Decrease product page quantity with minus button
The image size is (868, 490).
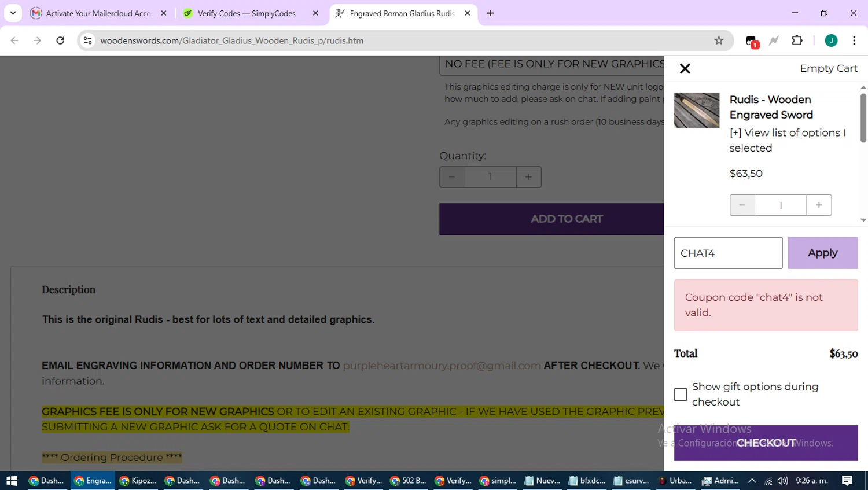(452, 177)
